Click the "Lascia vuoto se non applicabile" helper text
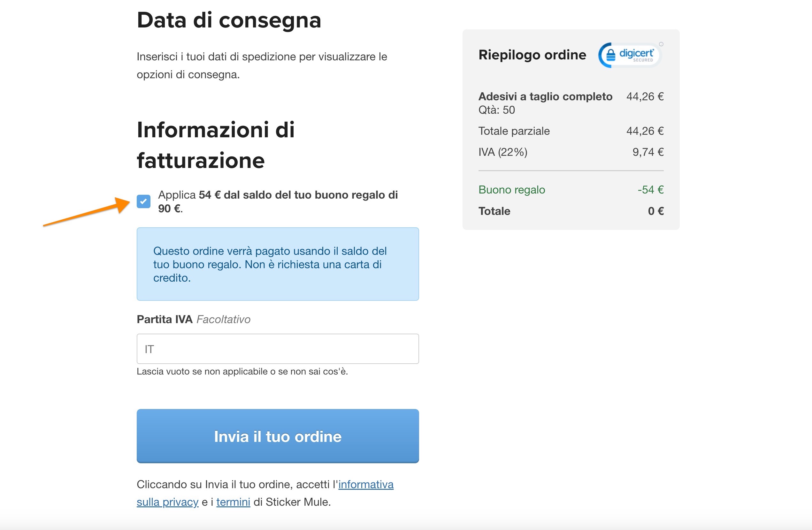 (x=243, y=372)
